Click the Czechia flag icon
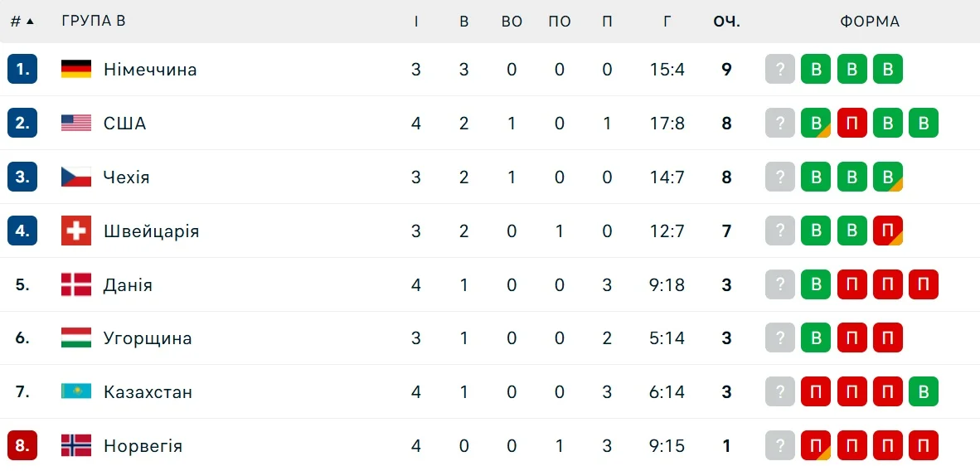Screen dimensions: 980x471 click(76, 177)
